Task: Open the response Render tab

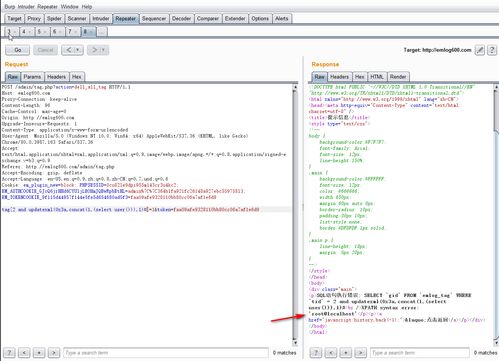Action: click(398, 77)
